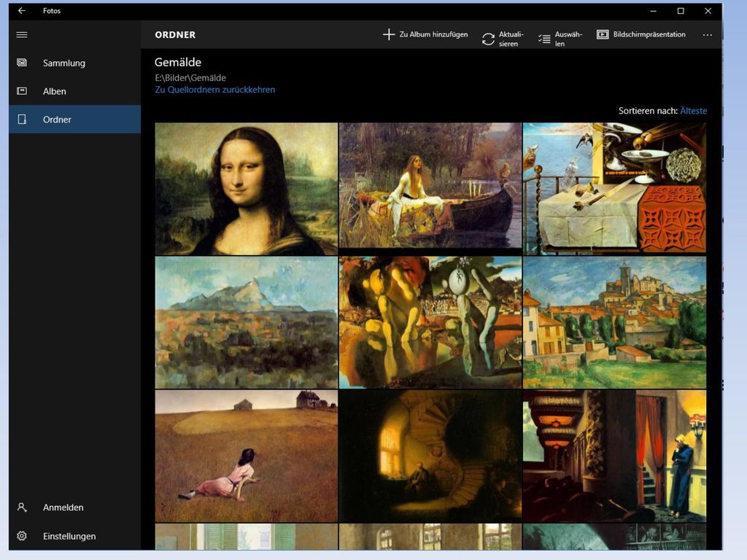
Task: Open the hamburger navigation menu
Action: pos(22,35)
